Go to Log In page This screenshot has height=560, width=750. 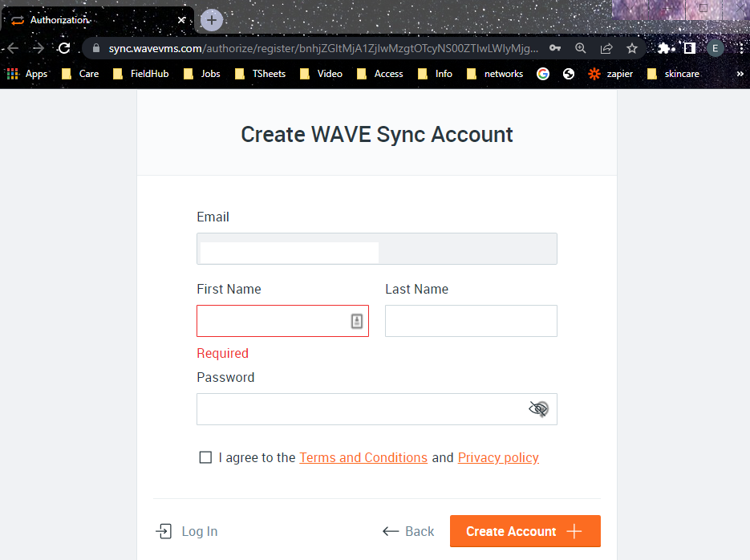coord(187,531)
